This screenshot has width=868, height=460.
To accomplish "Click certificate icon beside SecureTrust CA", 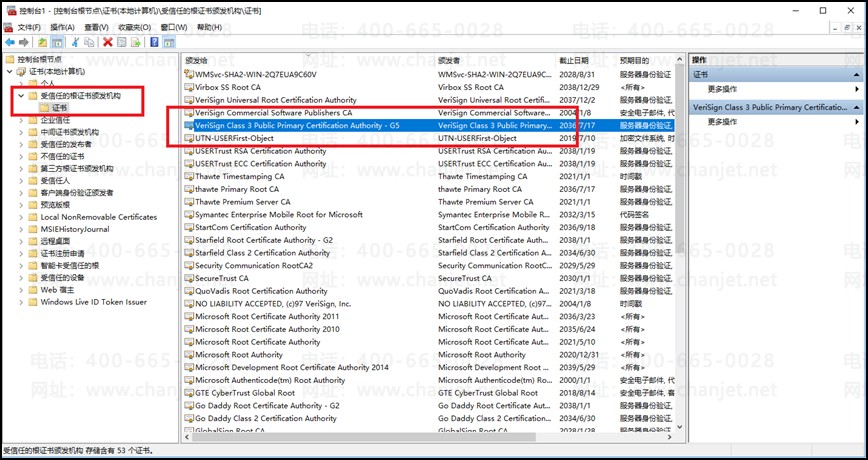I will coord(189,278).
